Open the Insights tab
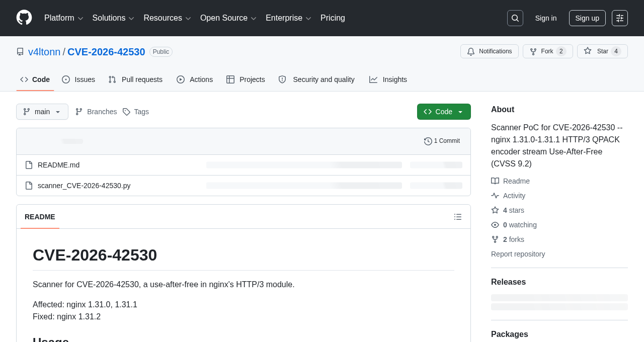Image resolution: width=644 pixels, height=342 pixels. click(388, 79)
